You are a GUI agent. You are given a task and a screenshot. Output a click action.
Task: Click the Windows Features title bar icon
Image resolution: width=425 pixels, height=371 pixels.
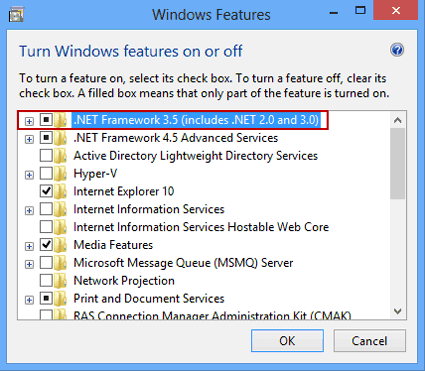click(16, 14)
